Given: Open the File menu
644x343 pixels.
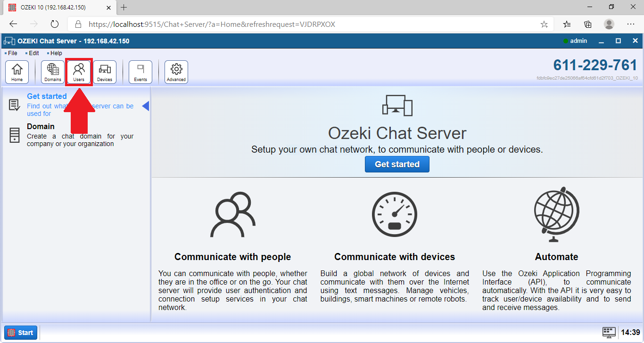Looking at the screenshot, I should click(x=12, y=53).
